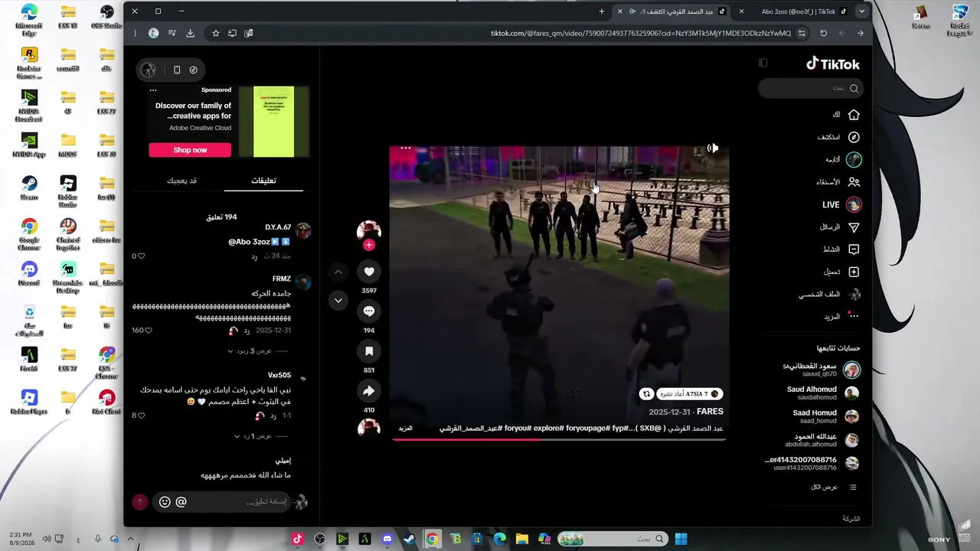This screenshot has width=980, height=551.
Task: Open Saud Alhomud's followed account
Action: [x=823, y=393]
